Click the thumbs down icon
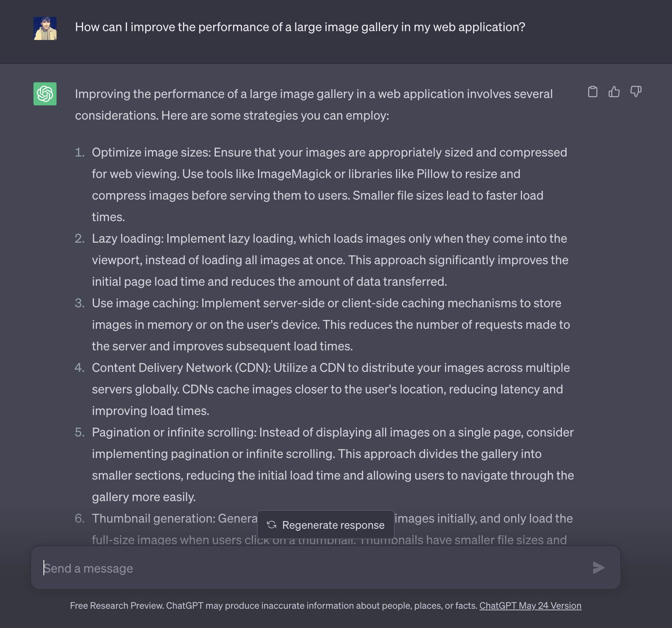 point(635,92)
